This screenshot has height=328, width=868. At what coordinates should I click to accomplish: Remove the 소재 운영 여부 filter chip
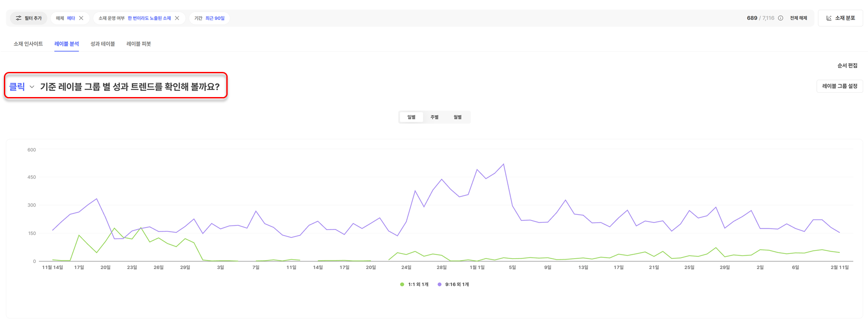177,18
